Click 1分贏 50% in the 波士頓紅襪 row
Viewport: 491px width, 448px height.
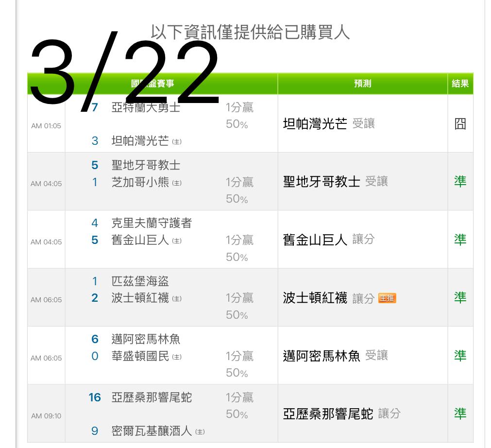point(239,306)
